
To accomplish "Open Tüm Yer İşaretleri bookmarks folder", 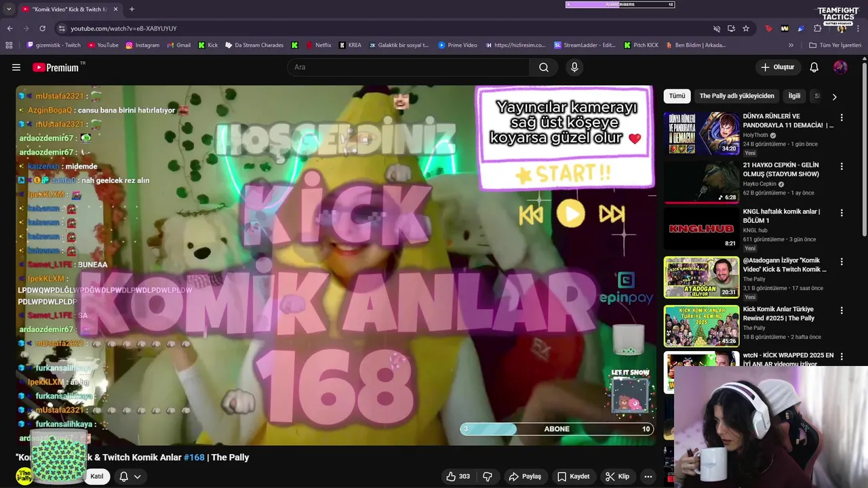I will pyautogui.click(x=835, y=45).
